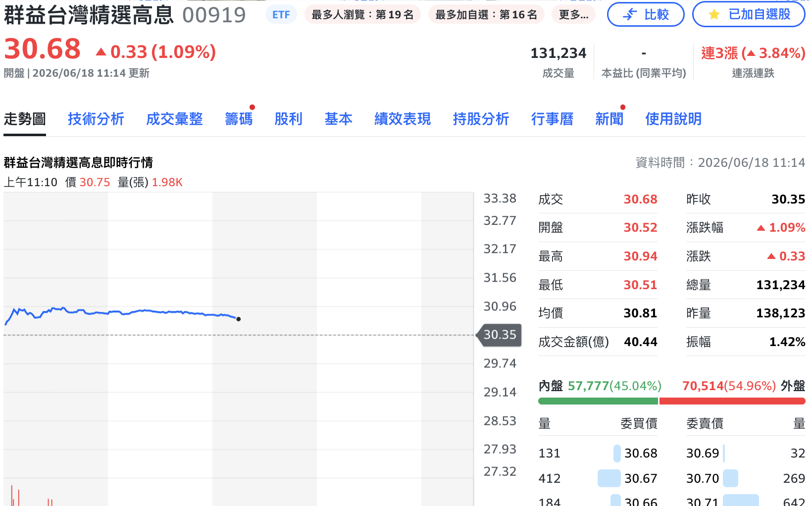Open the 成交彙整 tab
The image size is (812, 506).
coord(174,119)
